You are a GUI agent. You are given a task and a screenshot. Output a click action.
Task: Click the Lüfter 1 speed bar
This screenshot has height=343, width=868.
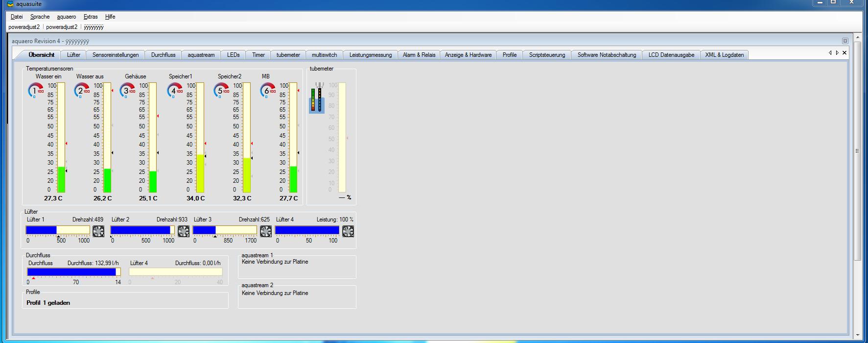pyautogui.click(x=58, y=230)
